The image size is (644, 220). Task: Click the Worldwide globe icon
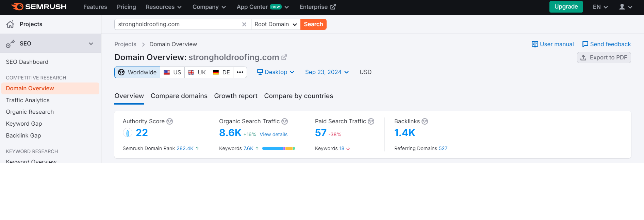(x=121, y=72)
